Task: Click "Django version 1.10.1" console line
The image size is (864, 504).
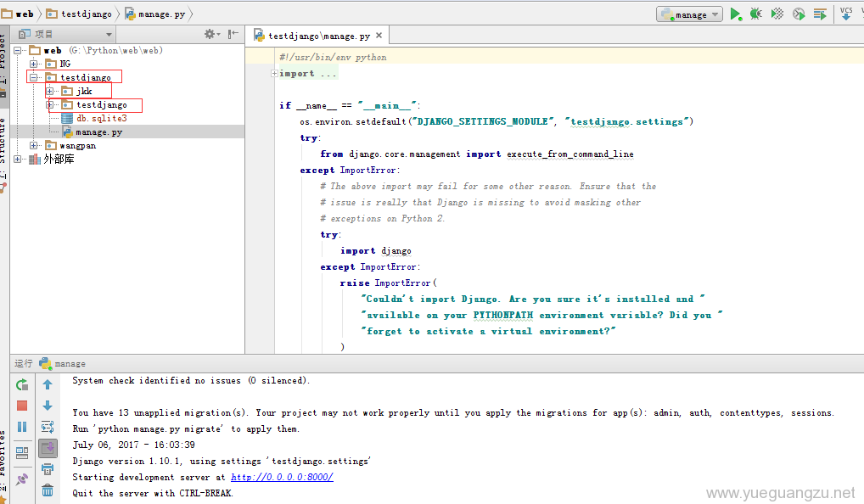Action: [222, 461]
